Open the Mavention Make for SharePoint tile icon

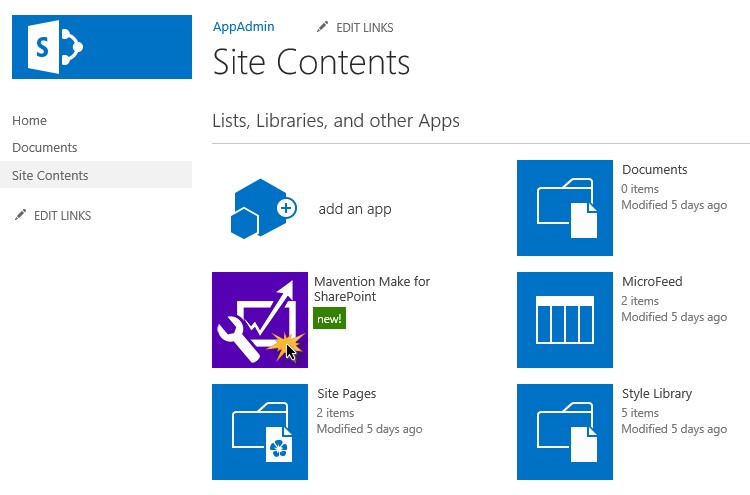260,320
